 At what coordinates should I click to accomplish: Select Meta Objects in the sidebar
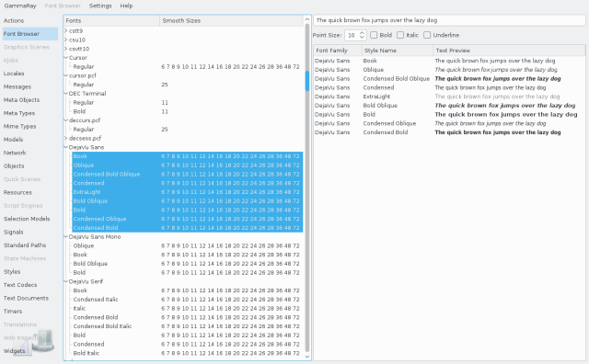click(x=21, y=100)
